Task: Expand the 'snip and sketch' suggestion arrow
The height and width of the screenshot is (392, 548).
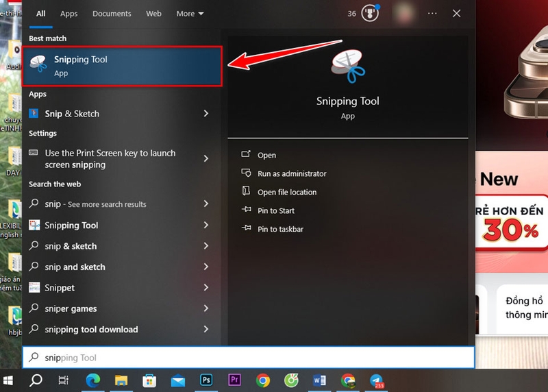Action: pyautogui.click(x=206, y=267)
